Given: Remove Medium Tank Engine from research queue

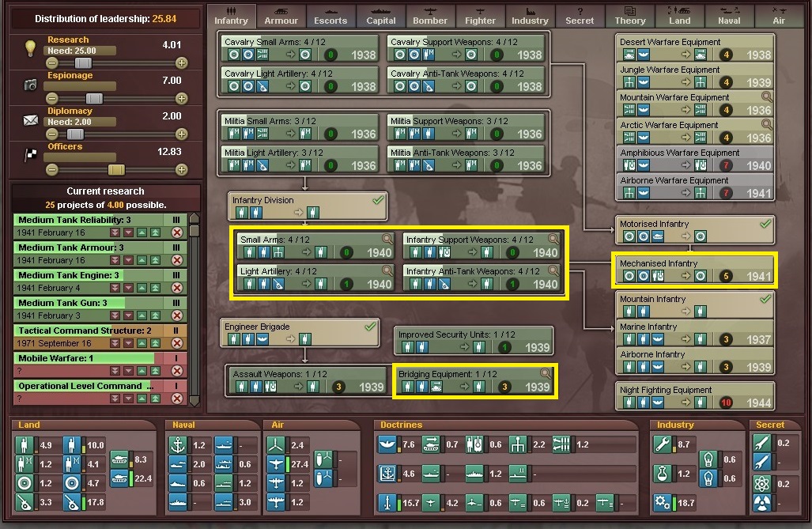Looking at the screenshot, I should [x=177, y=288].
